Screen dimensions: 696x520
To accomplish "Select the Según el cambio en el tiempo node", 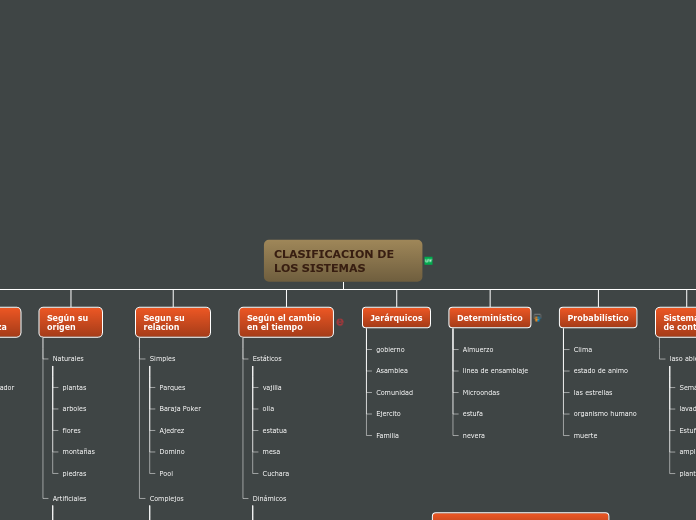I will pos(286,322).
